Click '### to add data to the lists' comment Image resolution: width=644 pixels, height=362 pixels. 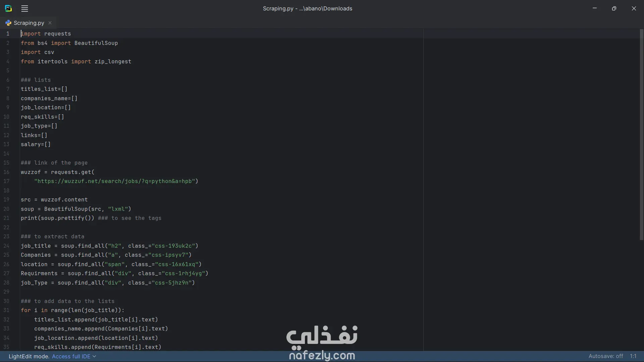[x=67, y=301]
